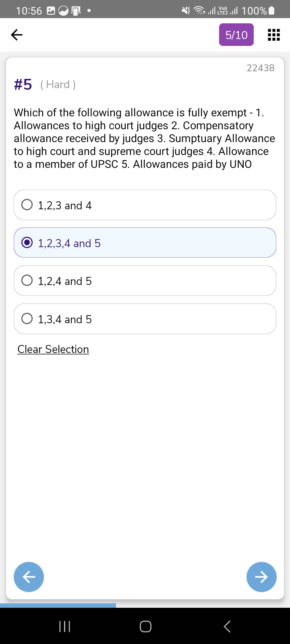
Task: Tap Android recent apps navigation icon
Action: coord(64,626)
